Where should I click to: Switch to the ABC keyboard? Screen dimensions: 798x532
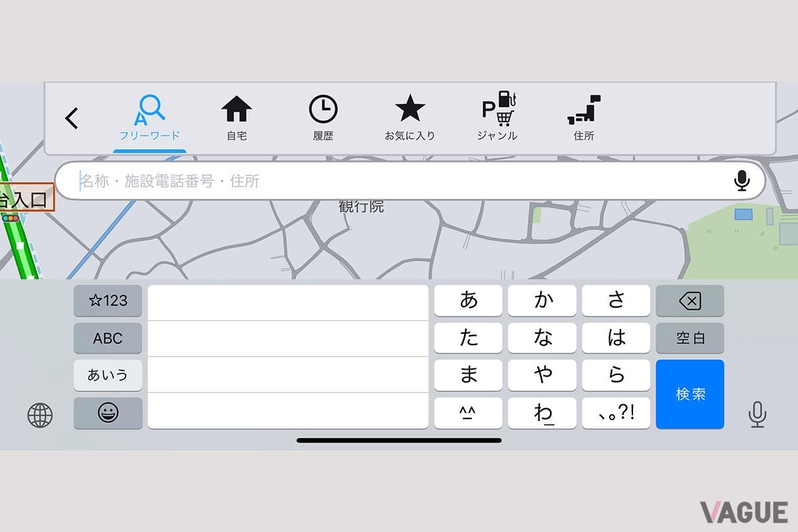[108, 338]
